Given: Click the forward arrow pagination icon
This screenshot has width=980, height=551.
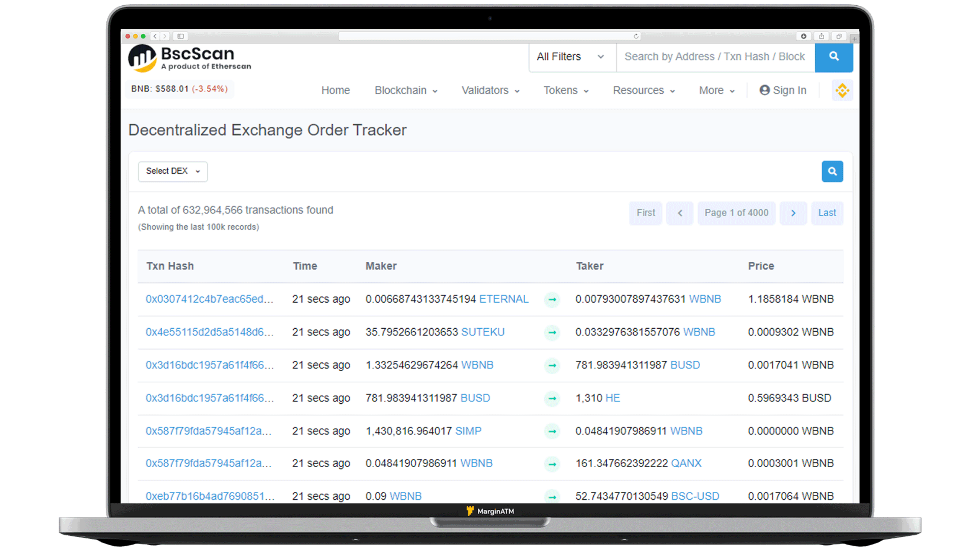Looking at the screenshot, I should click(794, 213).
